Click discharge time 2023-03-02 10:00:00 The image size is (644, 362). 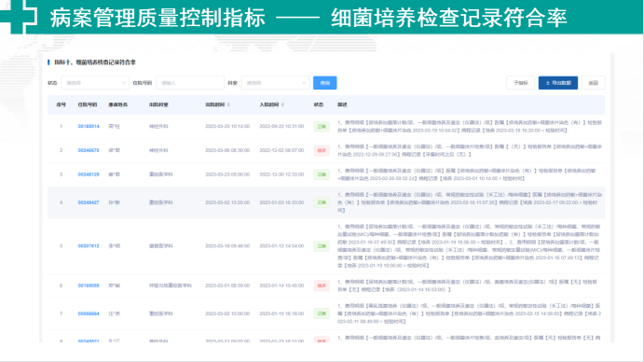coord(227,313)
